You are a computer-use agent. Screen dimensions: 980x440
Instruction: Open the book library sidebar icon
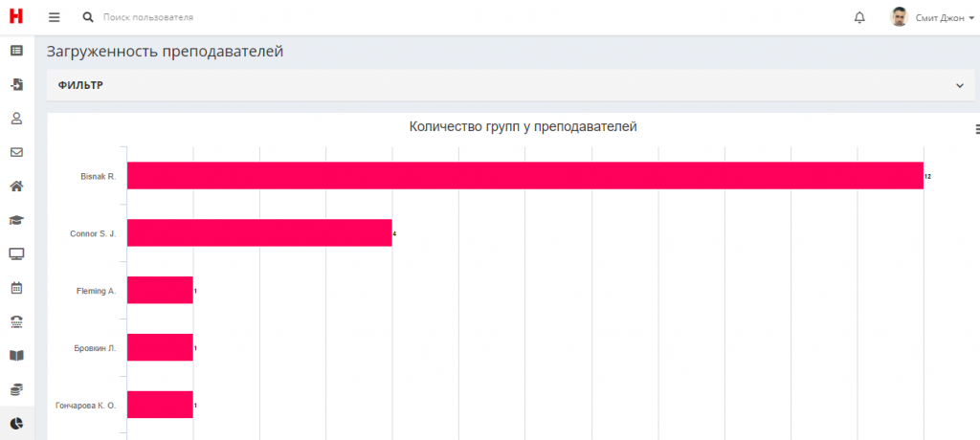tap(16, 356)
